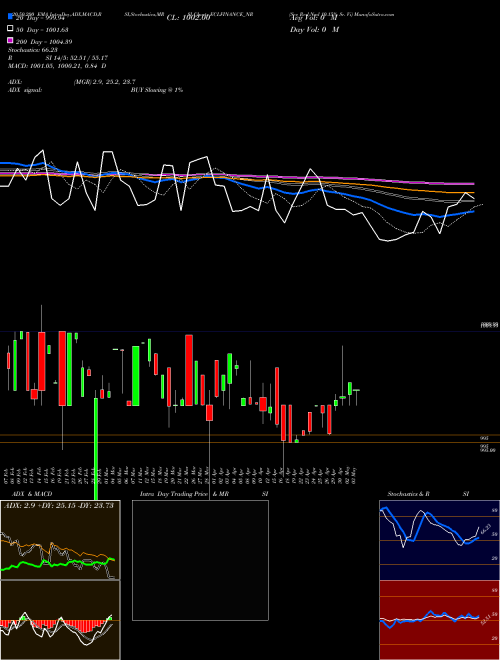This screenshot has height=660, width=500.
Task: Open the red RSI chart panel
Action: (x=439, y=620)
